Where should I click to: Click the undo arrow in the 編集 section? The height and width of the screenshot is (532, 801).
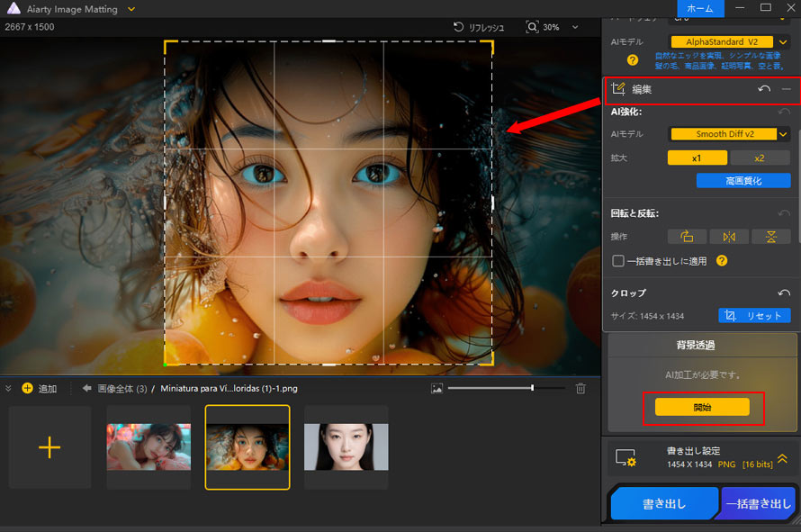pos(764,89)
